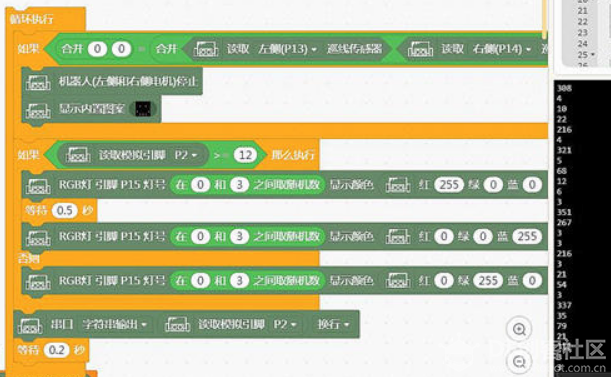Screen dimensions: 611x377
Task: Open the newline option dropdown in the serial block
Action: pyautogui.click(x=333, y=324)
